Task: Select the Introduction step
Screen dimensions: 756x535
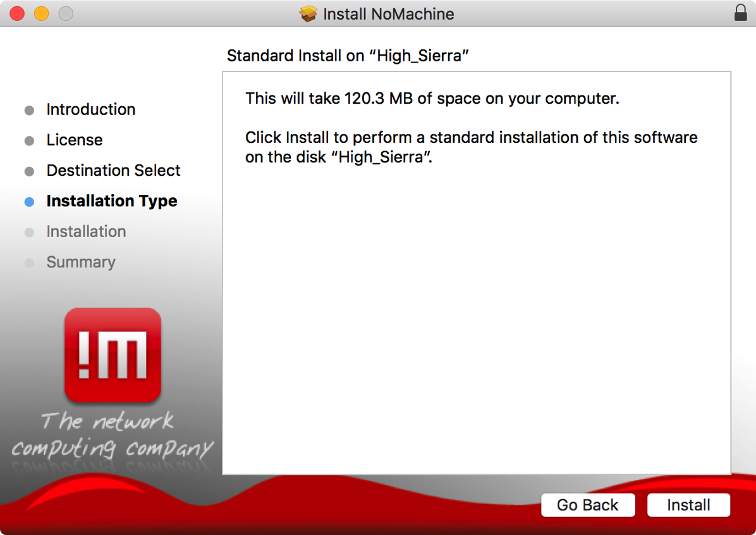Action: click(x=90, y=109)
